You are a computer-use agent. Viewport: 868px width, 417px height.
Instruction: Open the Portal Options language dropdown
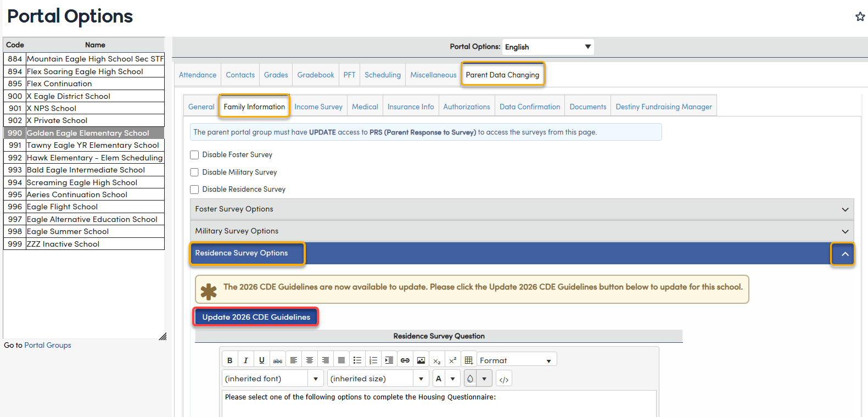548,47
